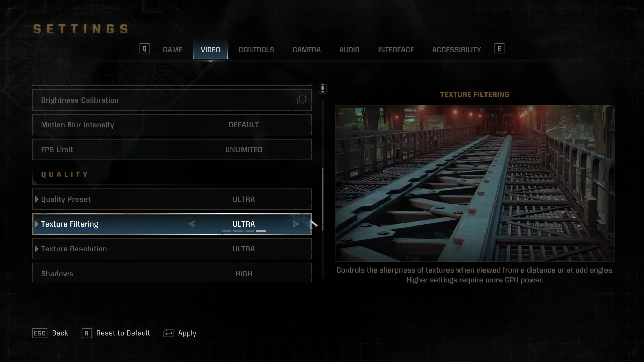The height and width of the screenshot is (362, 644).
Task: Click the Texture Filtering preview image
Action: click(x=475, y=183)
